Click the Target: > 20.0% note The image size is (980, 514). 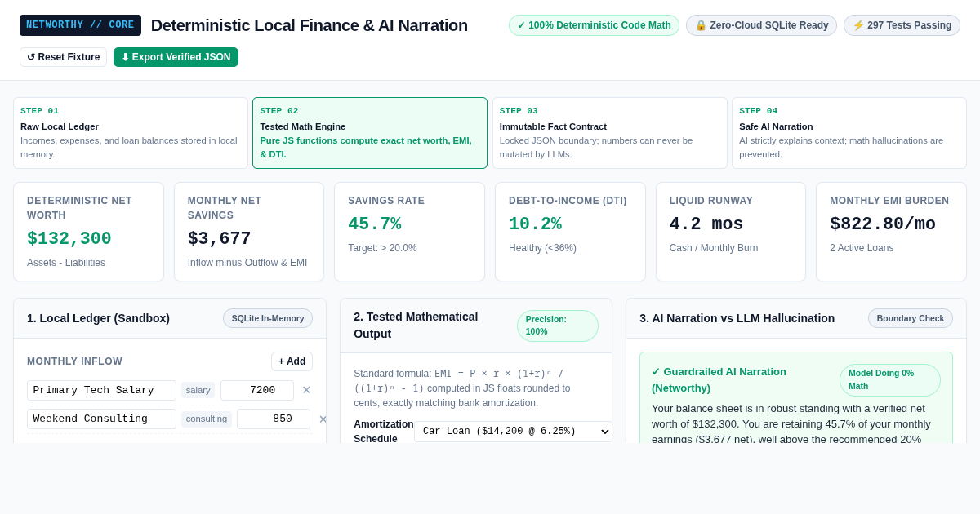(x=382, y=248)
